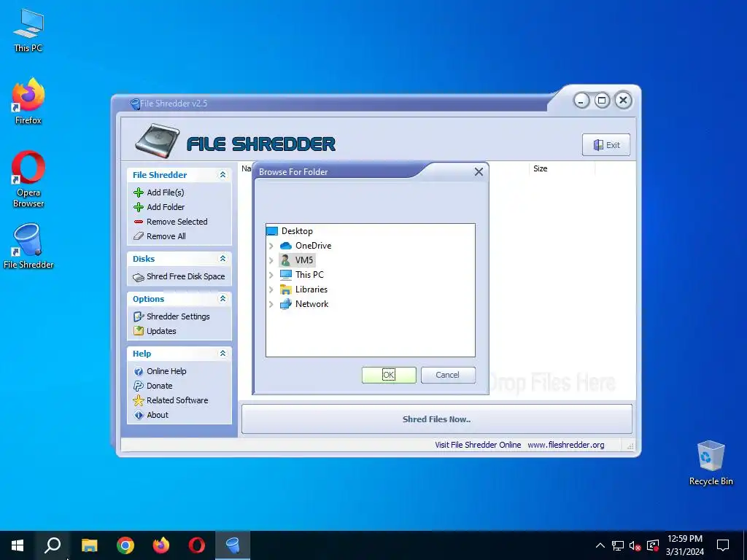
Task: Open the www.fileshredder.org link
Action: tap(565, 445)
